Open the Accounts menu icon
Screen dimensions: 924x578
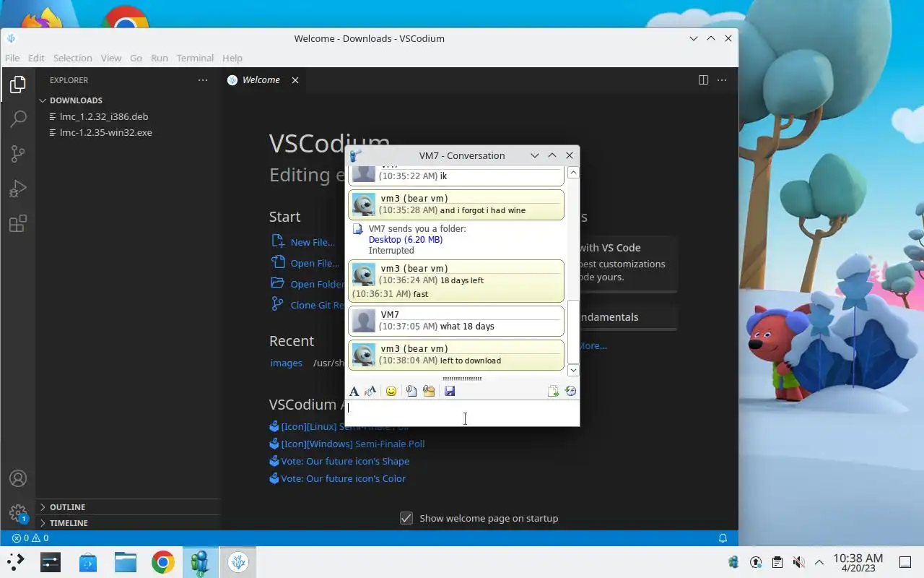18,478
